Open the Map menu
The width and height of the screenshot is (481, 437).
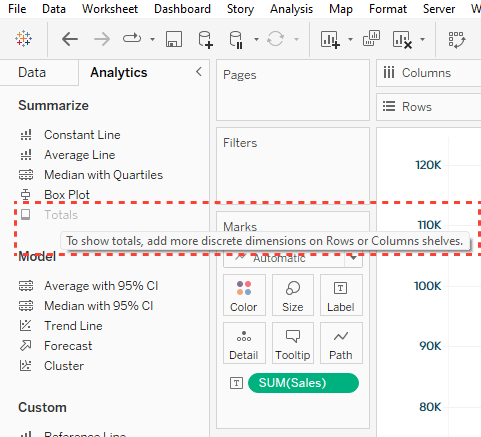341,9
